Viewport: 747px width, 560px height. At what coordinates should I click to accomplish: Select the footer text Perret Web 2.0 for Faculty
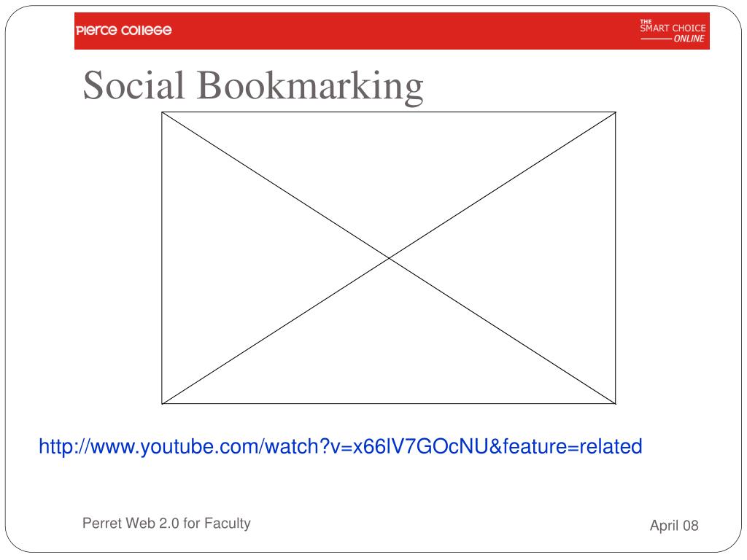click(x=166, y=524)
